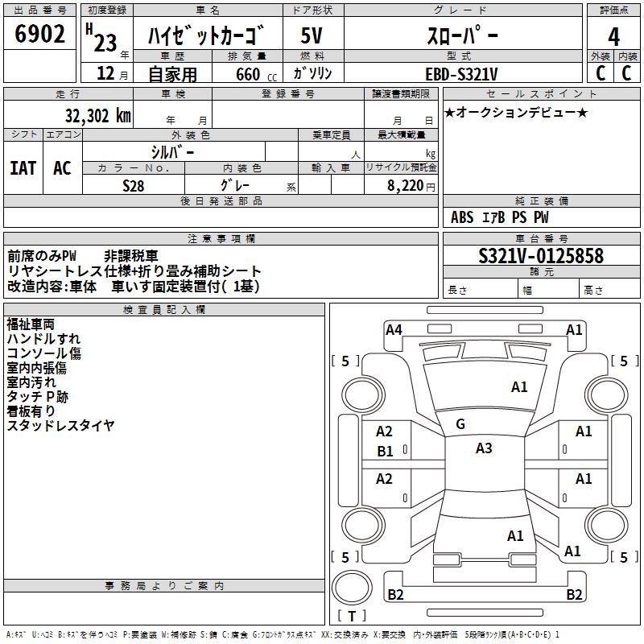Select inspector note ハンドルすれ

pos(44,339)
